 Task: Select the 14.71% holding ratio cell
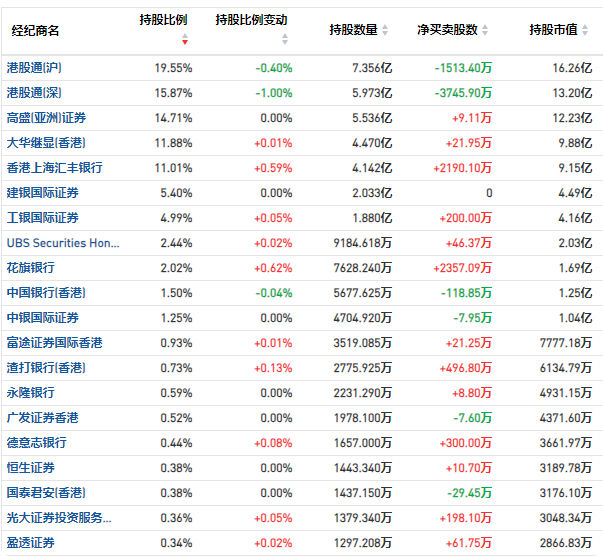[x=173, y=118]
